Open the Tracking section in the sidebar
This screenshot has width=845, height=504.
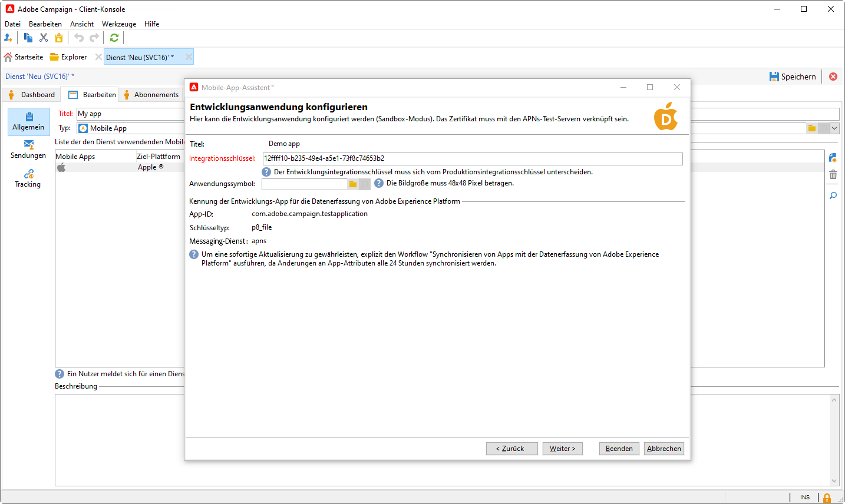pos(28,178)
